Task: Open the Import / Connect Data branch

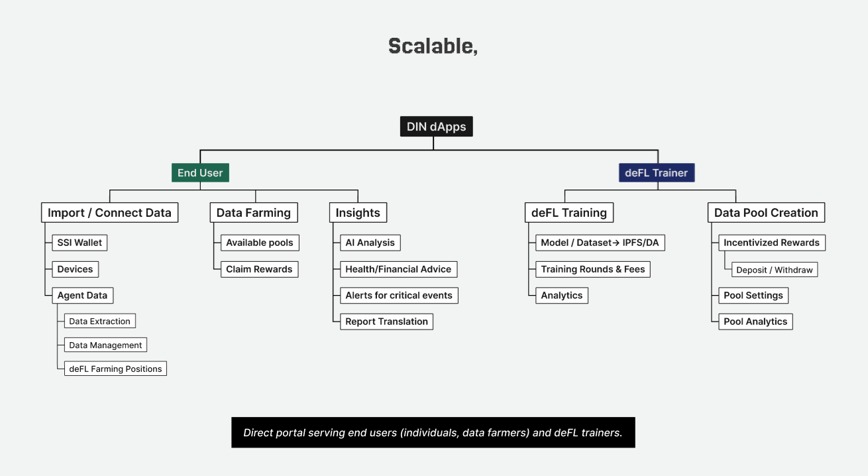Action: (x=109, y=213)
